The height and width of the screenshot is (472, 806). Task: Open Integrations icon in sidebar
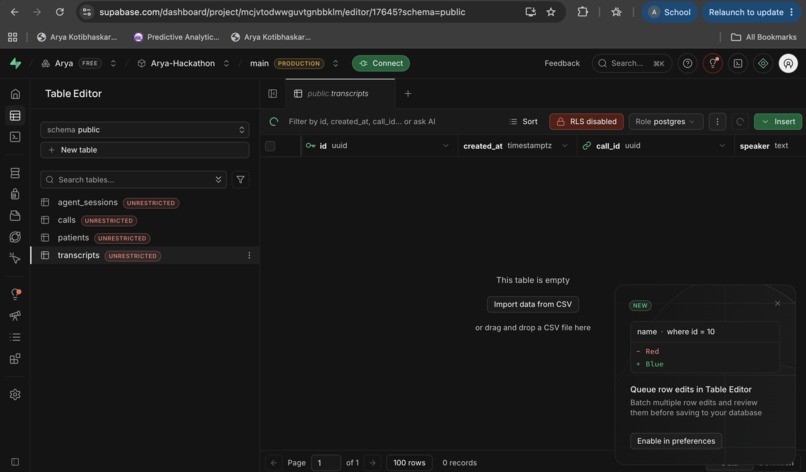(15, 358)
